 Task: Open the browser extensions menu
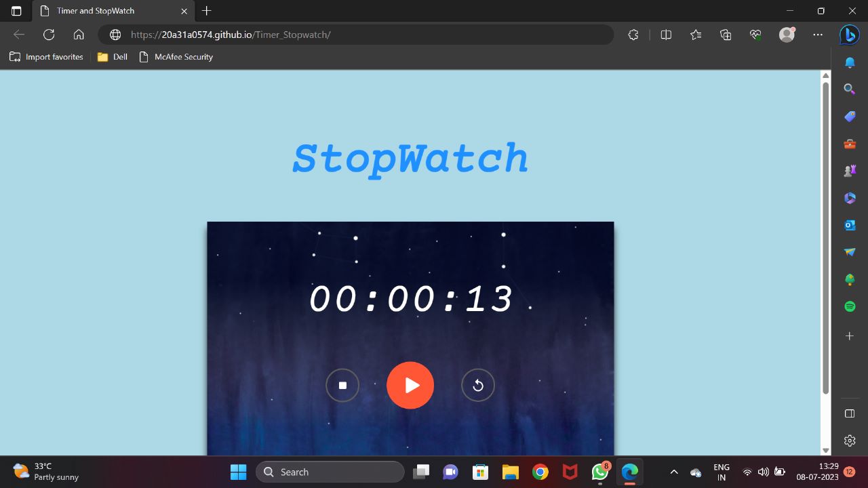click(x=633, y=35)
